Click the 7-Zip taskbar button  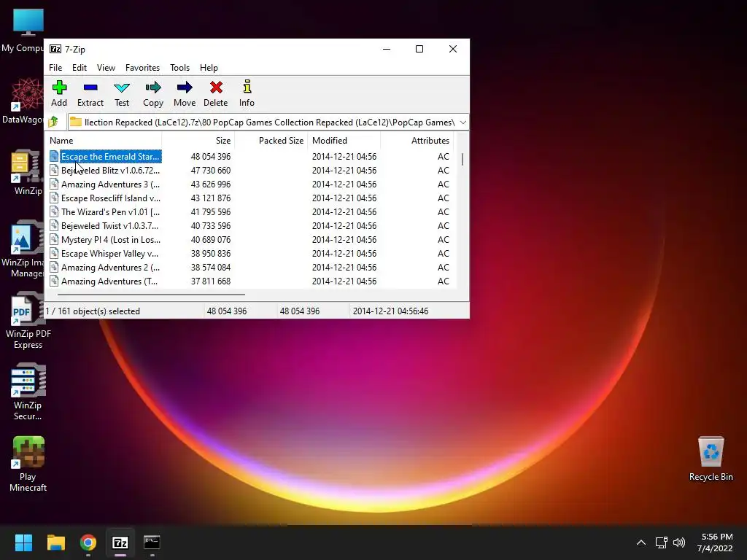click(x=120, y=542)
